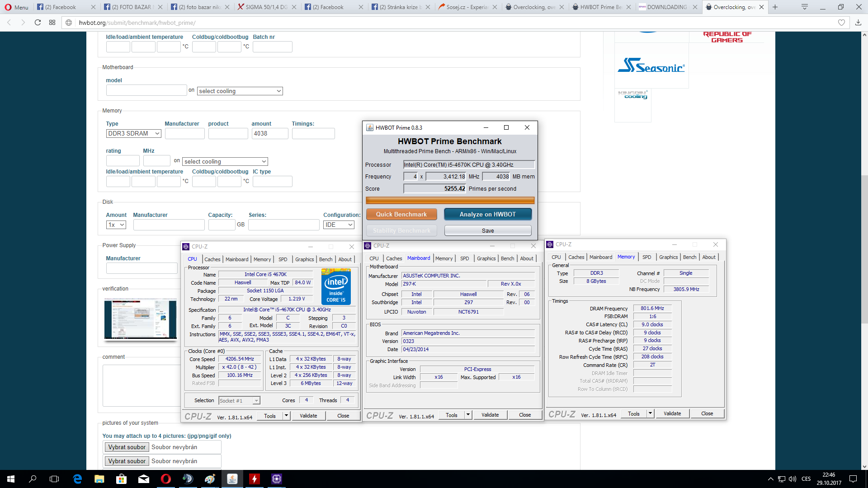Open the notification center icon
Image resolution: width=868 pixels, height=488 pixels.
click(853, 479)
